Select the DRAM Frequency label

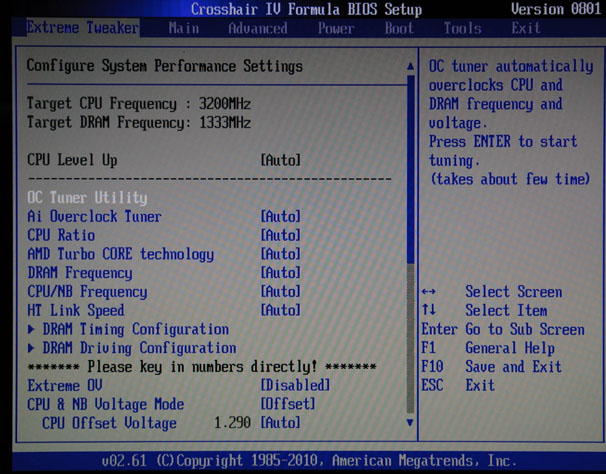pyautogui.click(x=80, y=273)
